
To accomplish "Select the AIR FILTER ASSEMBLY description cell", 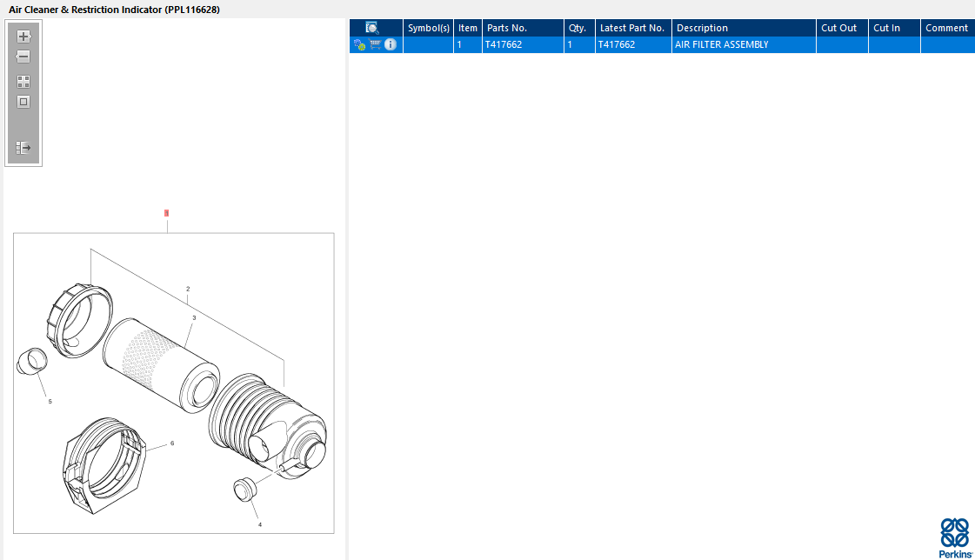I will coord(744,44).
